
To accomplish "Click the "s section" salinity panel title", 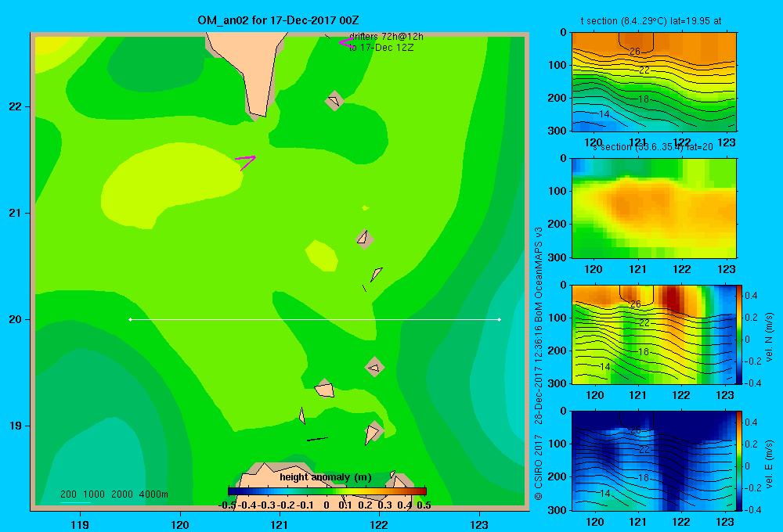I will [x=653, y=147].
